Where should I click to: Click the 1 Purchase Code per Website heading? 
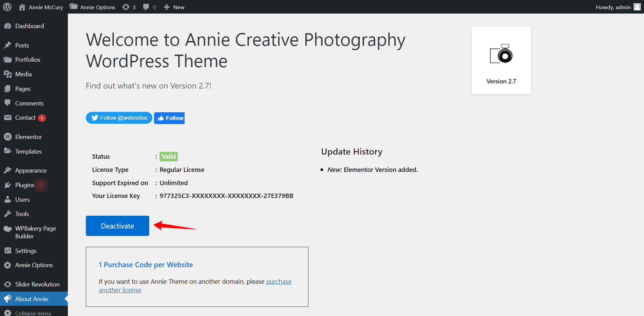(x=146, y=265)
